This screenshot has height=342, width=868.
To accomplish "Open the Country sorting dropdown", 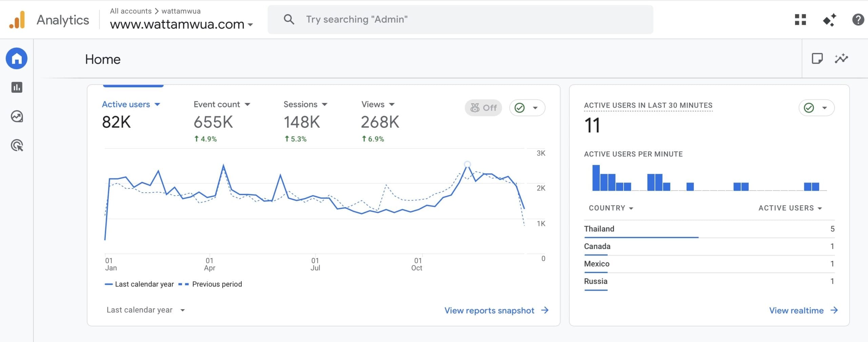I will tap(611, 208).
